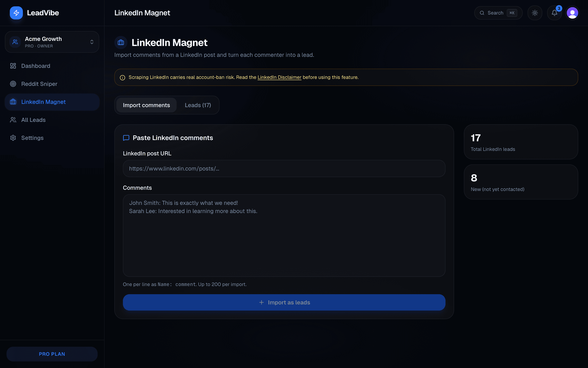Click the Acme Growth workspace people icon
588x368 pixels.
(15, 42)
